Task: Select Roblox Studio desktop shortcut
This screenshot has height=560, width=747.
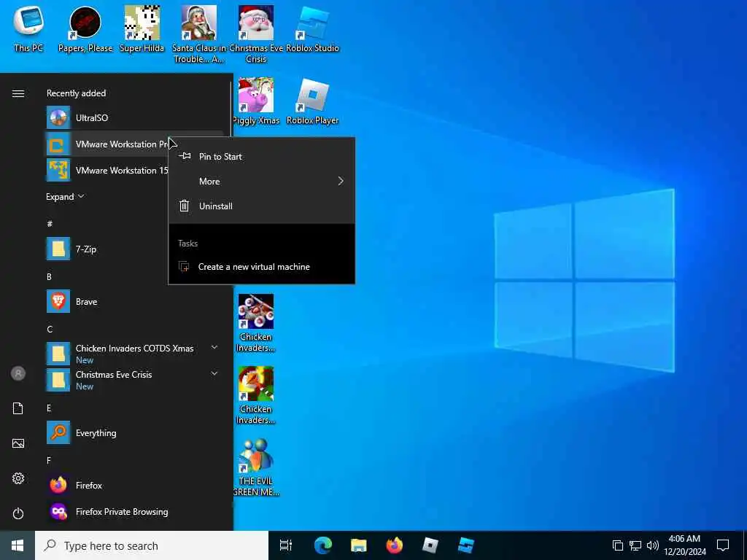Action: (312, 28)
